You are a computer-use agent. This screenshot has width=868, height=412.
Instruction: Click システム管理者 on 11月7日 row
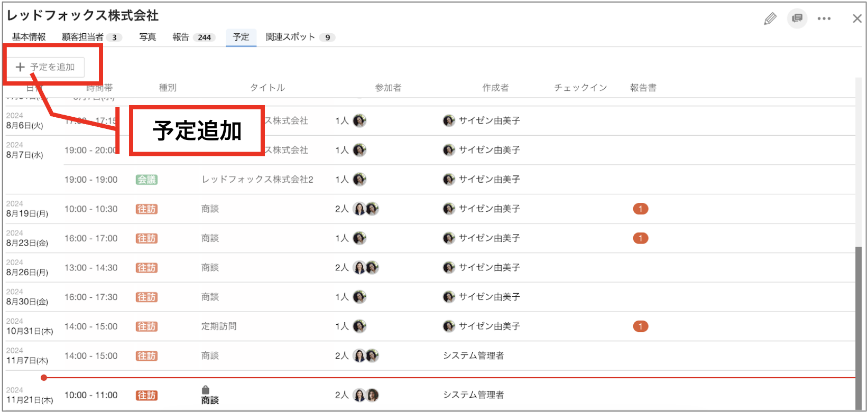(x=474, y=356)
